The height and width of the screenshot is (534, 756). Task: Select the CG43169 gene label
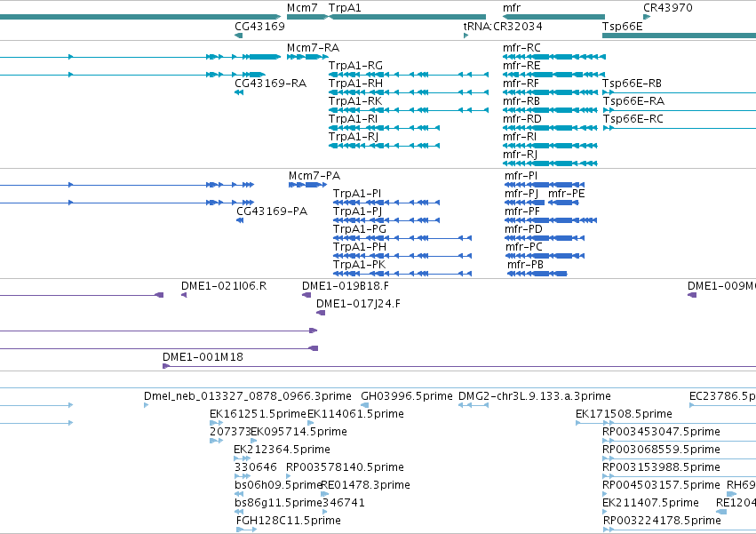tap(260, 26)
